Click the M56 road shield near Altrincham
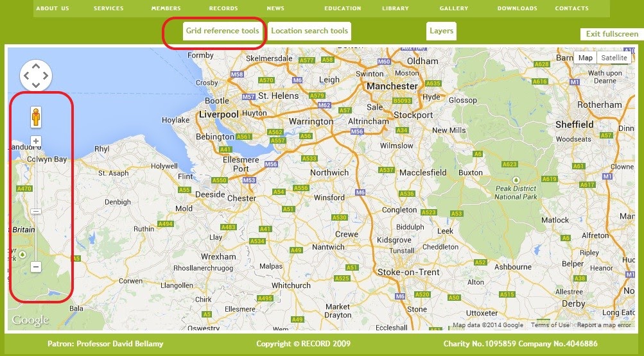The image size is (644, 356). pos(357,131)
